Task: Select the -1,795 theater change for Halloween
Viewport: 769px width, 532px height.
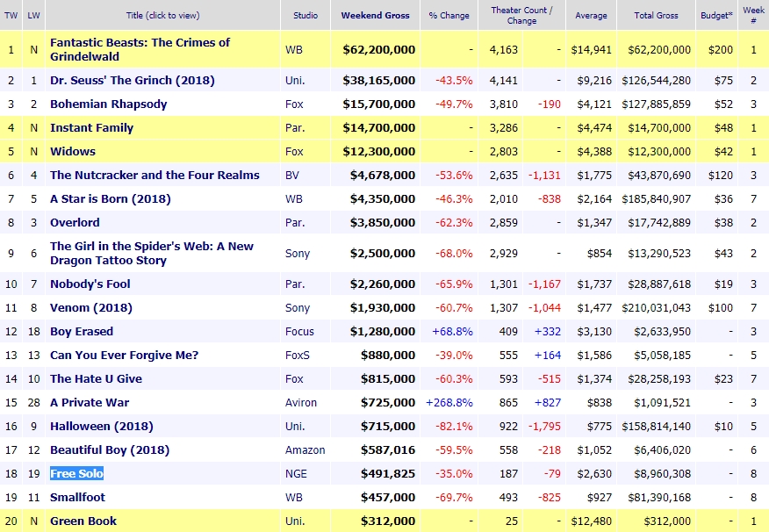Action: (x=544, y=426)
